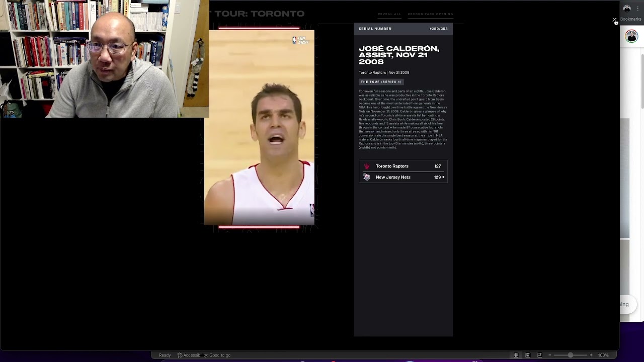Click the José Calderón Assist title
Viewport: 644px width, 362px height.
pyautogui.click(x=399, y=55)
